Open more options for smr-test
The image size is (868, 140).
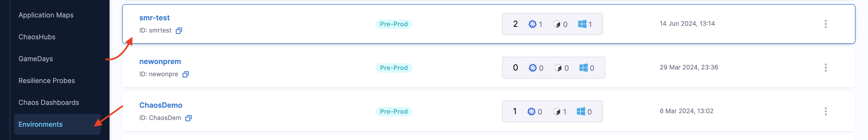pos(826,24)
